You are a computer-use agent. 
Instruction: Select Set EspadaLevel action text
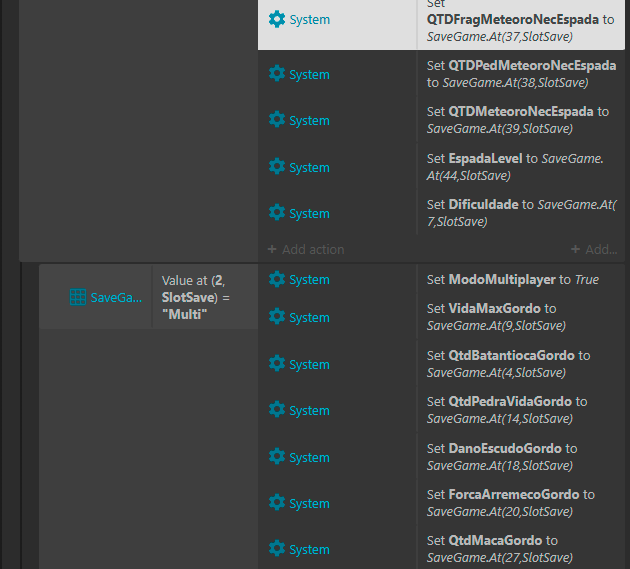tap(515, 167)
